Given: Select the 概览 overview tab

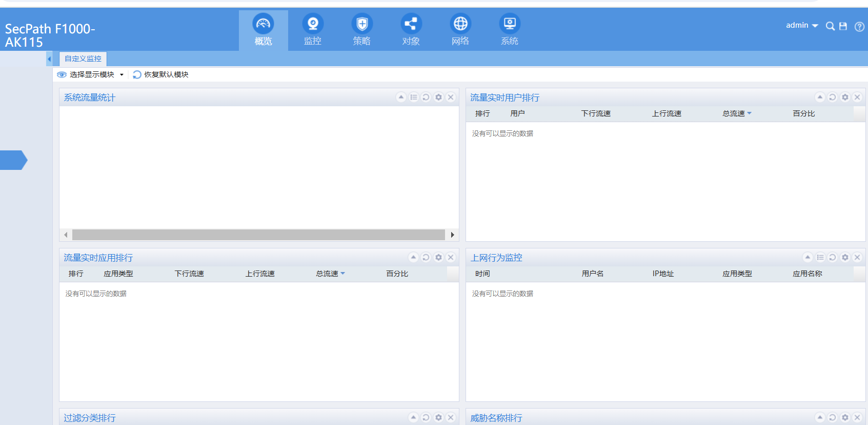Looking at the screenshot, I should click(x=263, y=30).
